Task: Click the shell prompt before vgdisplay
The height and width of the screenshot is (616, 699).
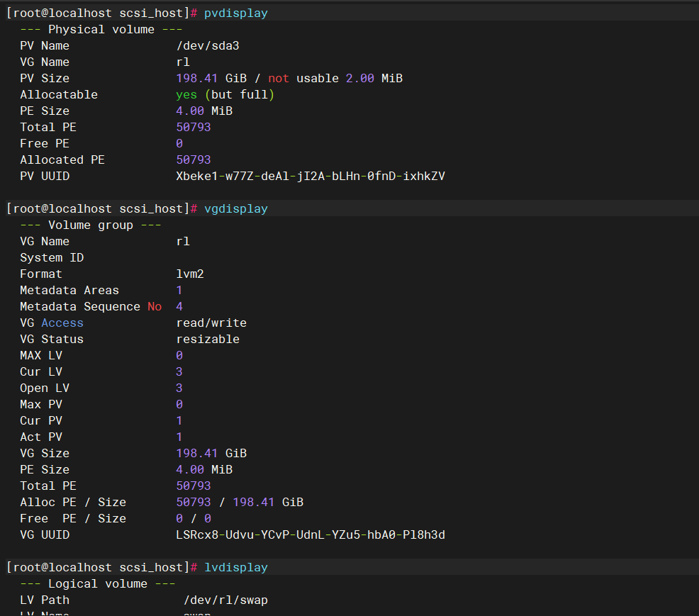Action: coord(101,209)
